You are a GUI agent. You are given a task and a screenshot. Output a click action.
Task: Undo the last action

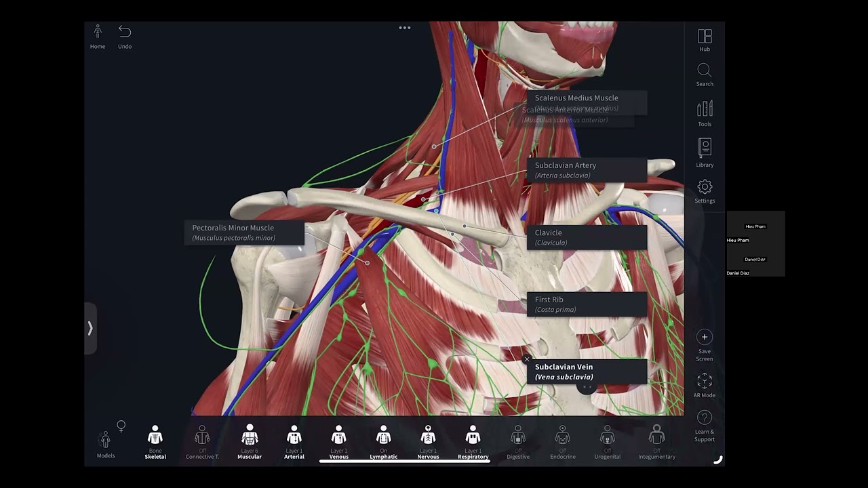coord(125,37)
